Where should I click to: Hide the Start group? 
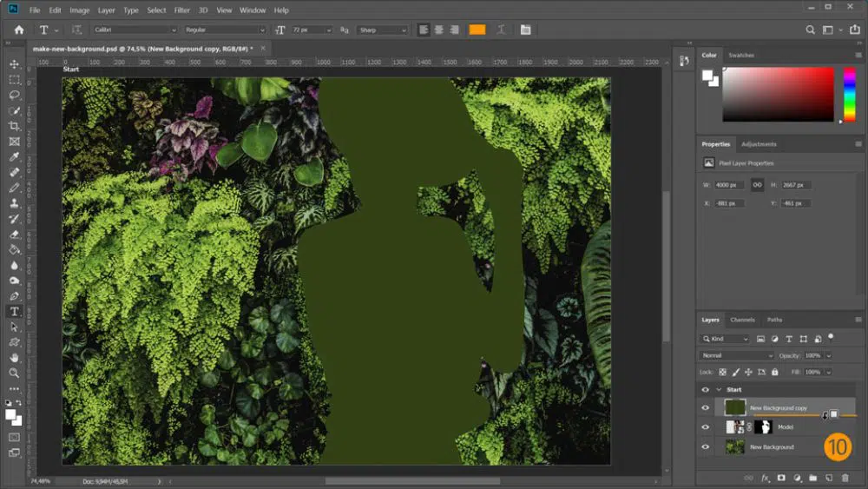point(705,390)
